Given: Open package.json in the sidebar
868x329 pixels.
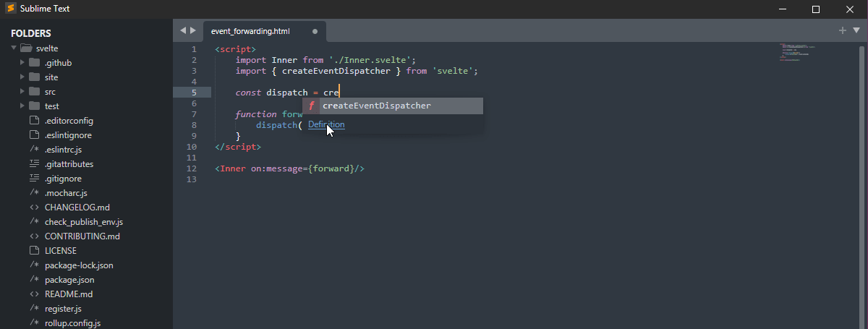Looking at the screenshot, I should point(69,280).
